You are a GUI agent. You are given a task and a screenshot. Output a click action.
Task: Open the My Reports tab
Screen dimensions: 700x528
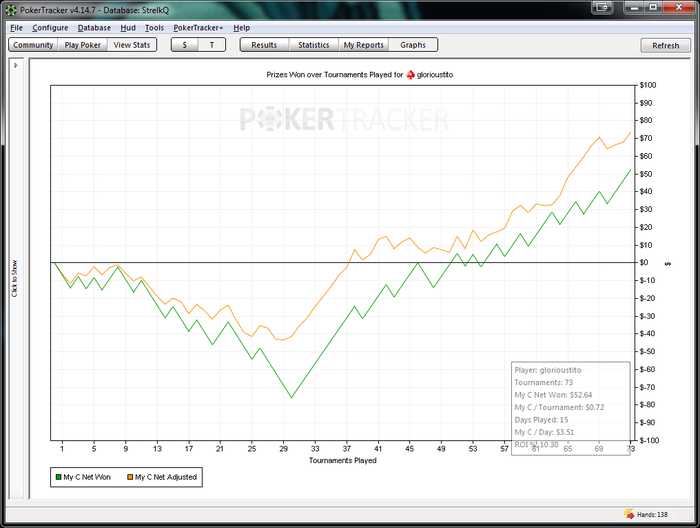[x=363, y=45]
